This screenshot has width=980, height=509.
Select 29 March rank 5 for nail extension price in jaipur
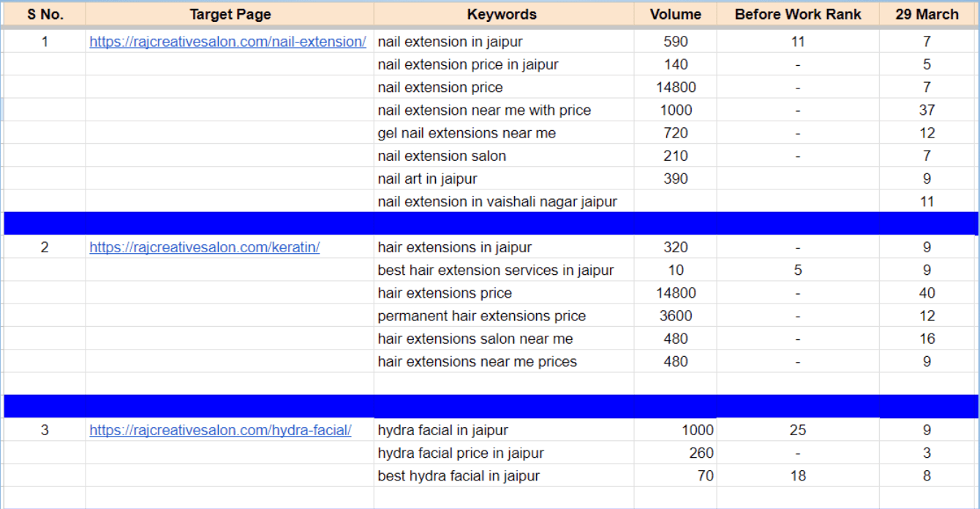point(927,64)
